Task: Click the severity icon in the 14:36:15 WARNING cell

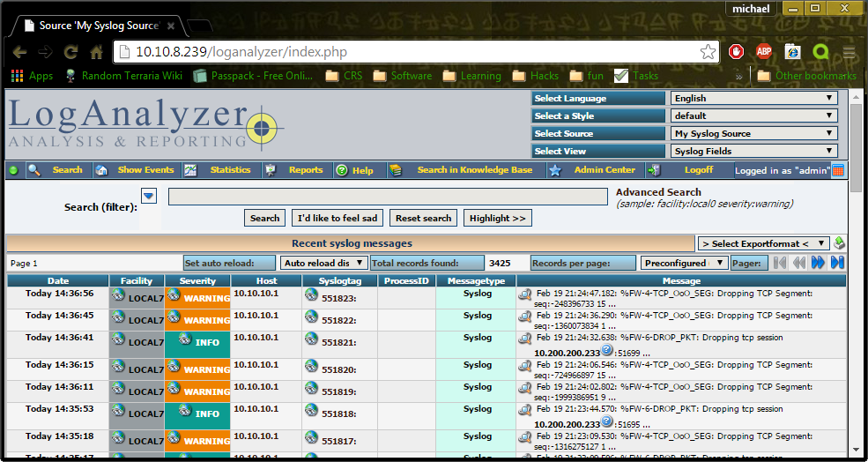Action: 174,366
